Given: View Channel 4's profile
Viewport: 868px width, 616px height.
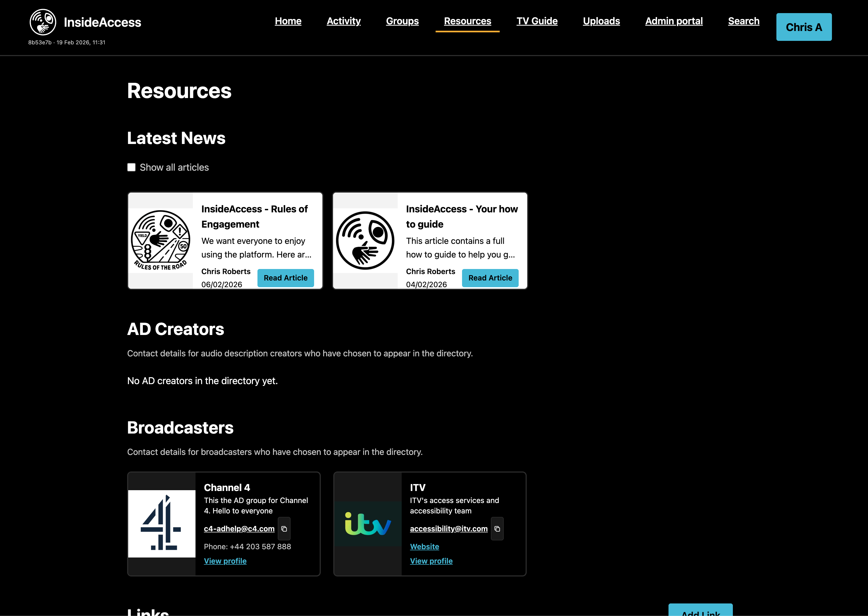Looking at the screenshot, I should pos(225,561).
